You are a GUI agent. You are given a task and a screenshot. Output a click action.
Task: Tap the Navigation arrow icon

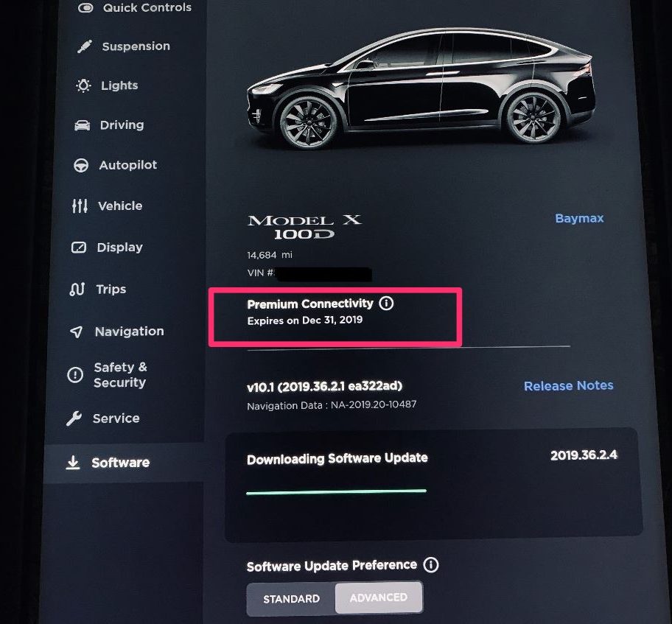[x=76, y=332]
